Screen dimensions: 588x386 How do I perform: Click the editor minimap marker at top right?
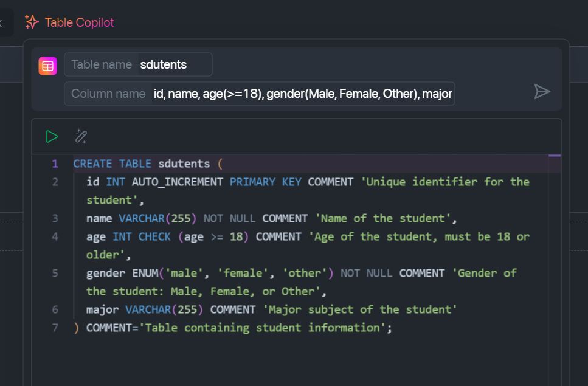pos(554,156)
